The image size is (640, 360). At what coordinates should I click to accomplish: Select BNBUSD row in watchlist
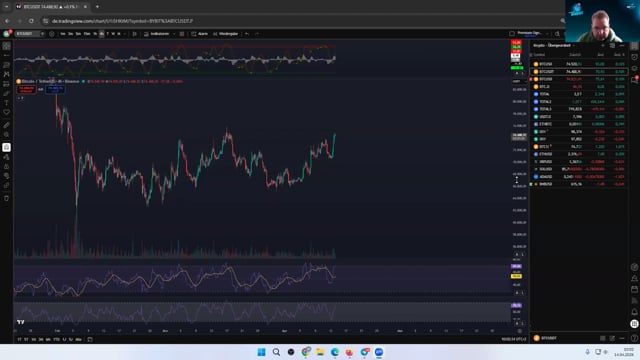point(579,184)
